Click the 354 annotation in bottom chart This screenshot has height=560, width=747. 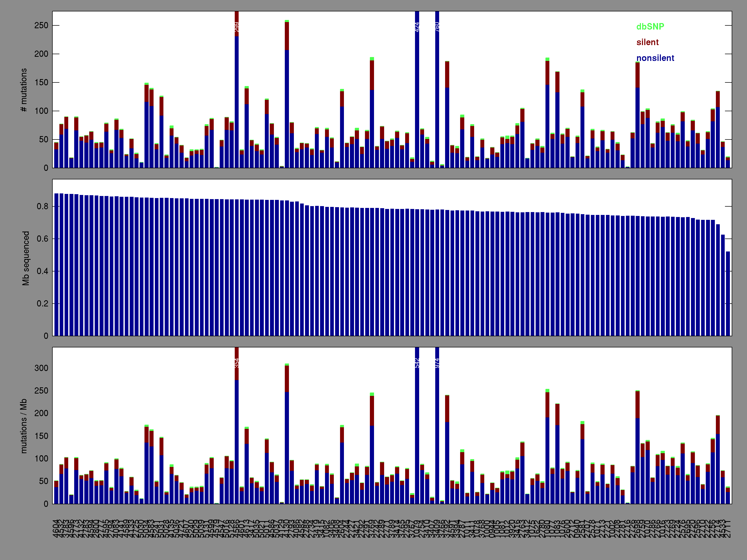pyautogui.click(x=237, y=363)
